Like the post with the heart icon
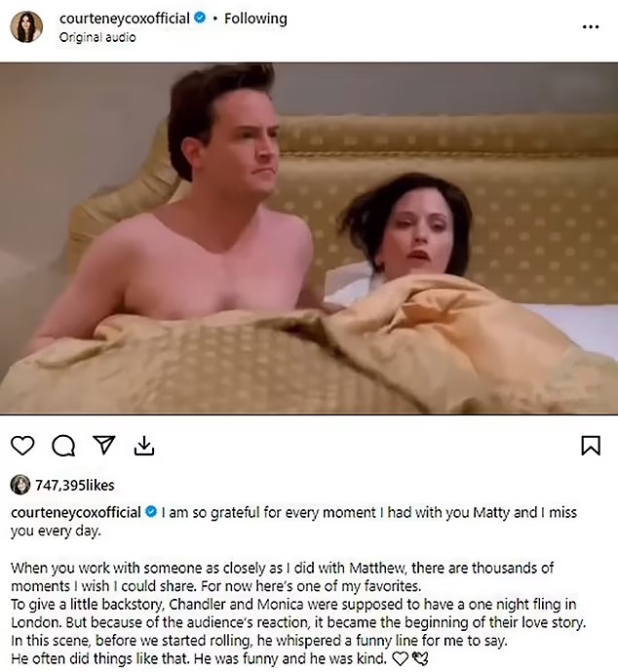 pyautogui.click(x=22, y=446)
